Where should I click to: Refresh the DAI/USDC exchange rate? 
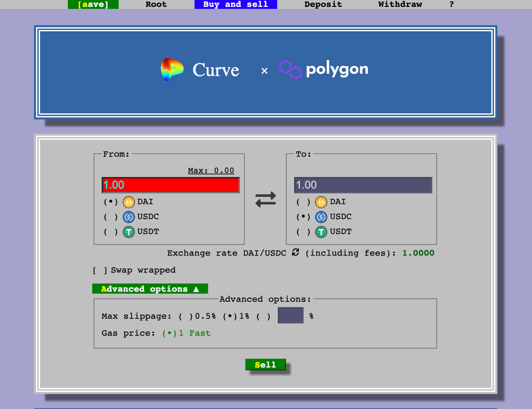tap(295, 253)
